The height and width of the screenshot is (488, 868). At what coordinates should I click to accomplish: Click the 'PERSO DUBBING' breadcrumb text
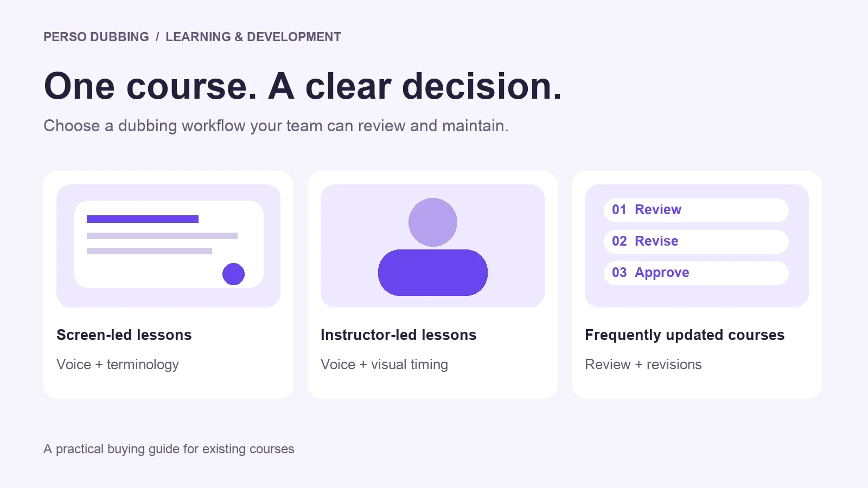coord(96,37)
